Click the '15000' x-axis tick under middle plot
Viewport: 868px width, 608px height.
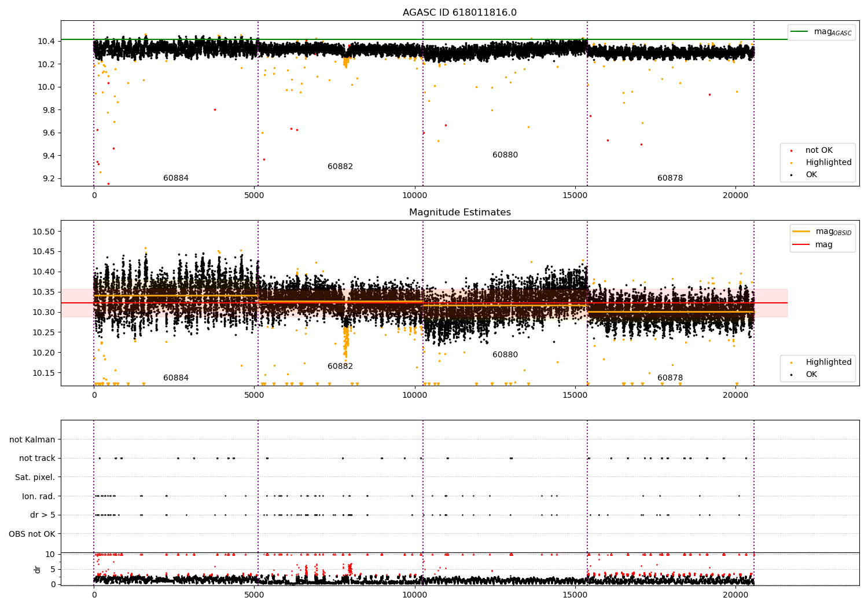tap(575, 396)
